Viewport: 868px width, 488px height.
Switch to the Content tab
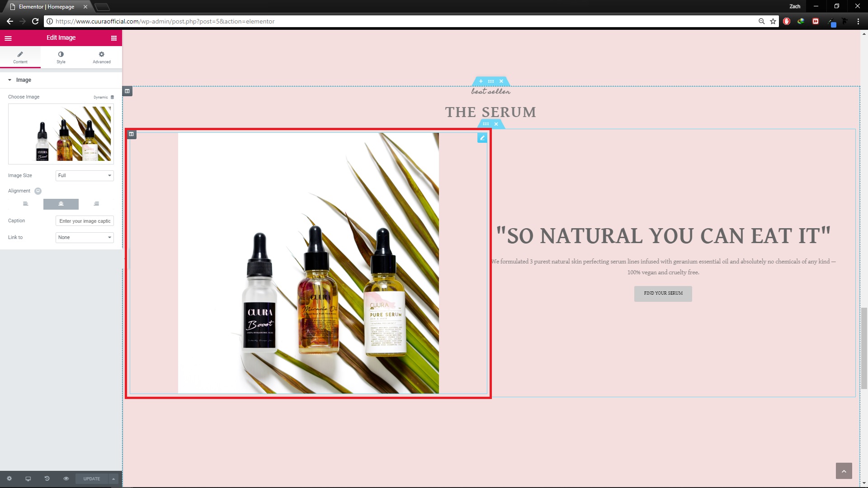(20, 57)
